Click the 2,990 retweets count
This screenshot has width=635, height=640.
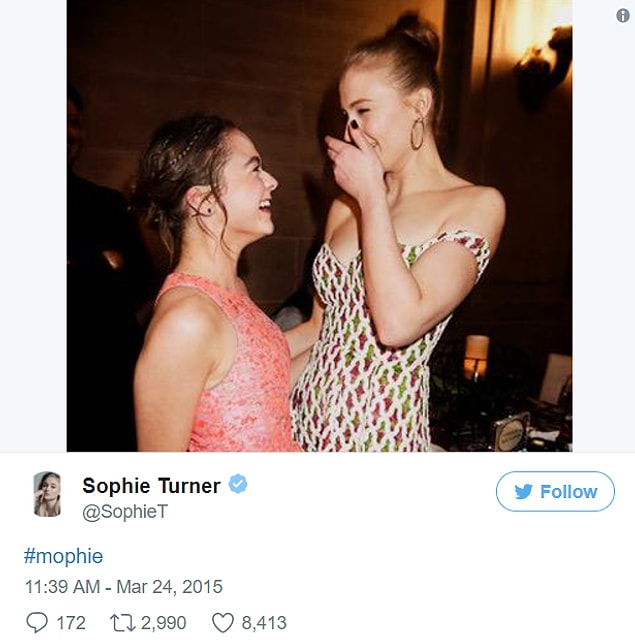pos(164,623)
